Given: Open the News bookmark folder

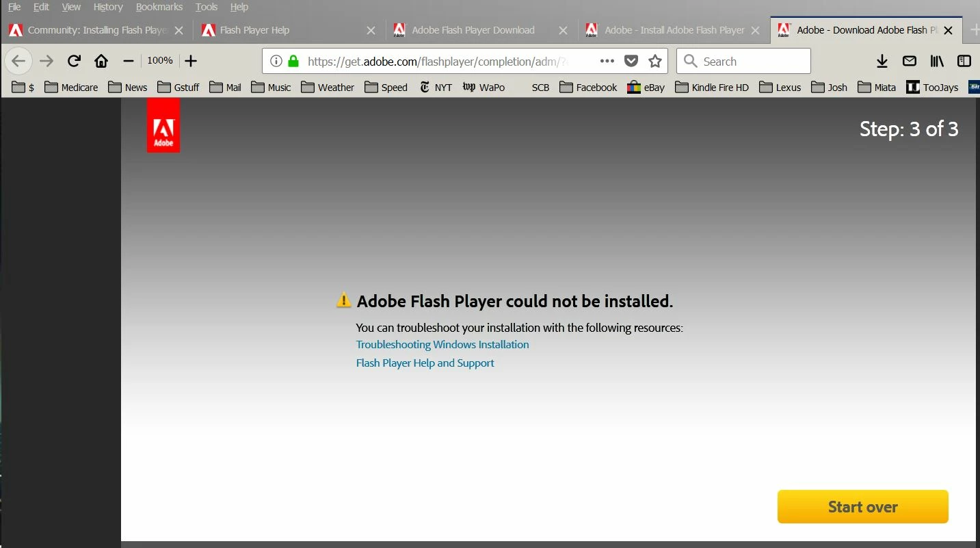Looking at the screenshot, I should click(x=128, y=87).
